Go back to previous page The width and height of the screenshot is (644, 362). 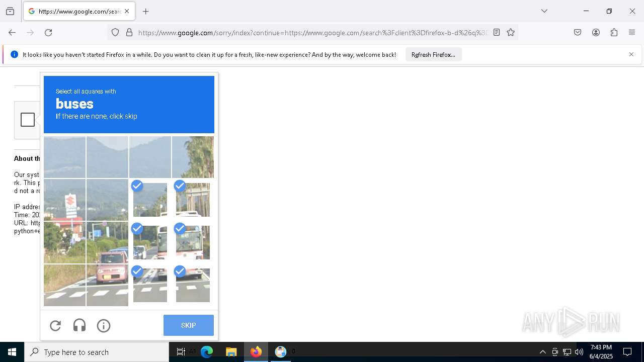tap(12, 33)
